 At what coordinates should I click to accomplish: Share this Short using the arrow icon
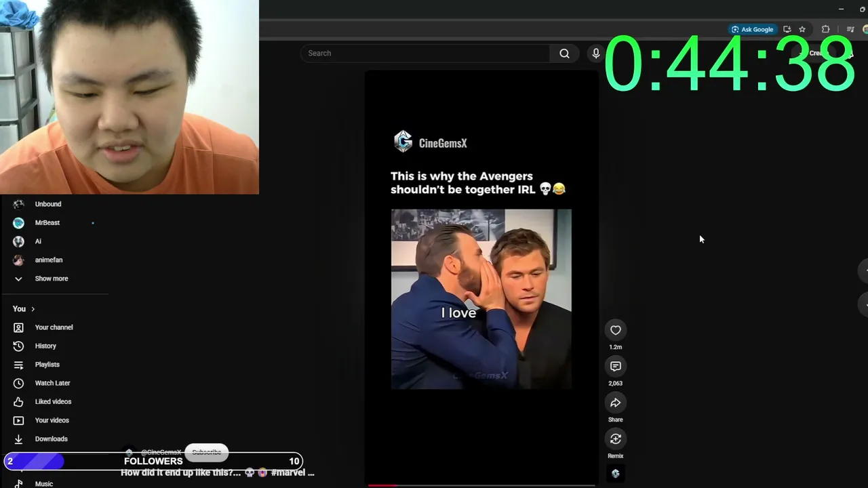tap(615, 403)
